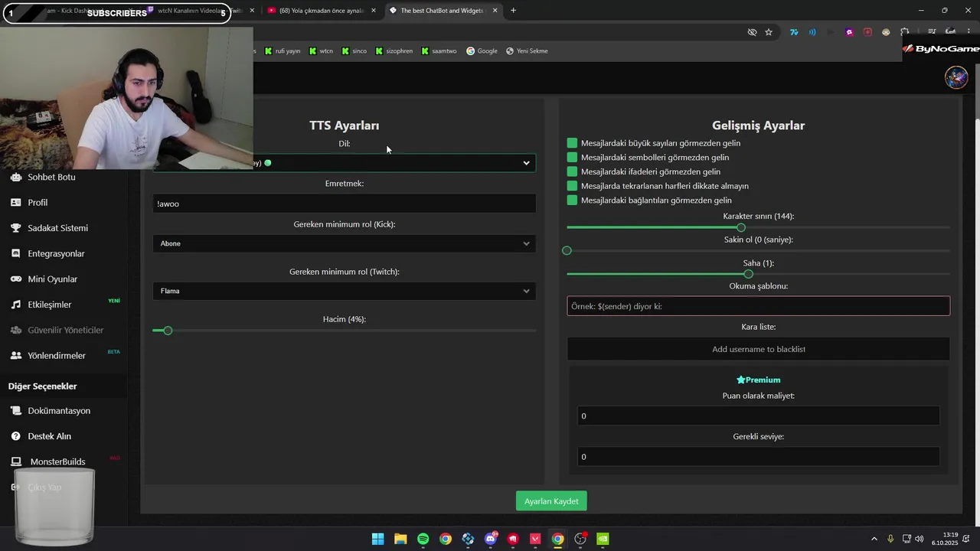Click the Mini Oyunlar gamepad icon
This screenshot has height=551, width=980.
click(15, 279)
